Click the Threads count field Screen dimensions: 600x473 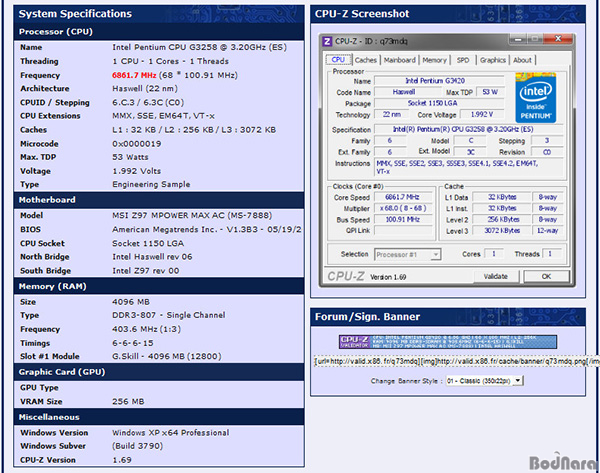coord(550,254)
